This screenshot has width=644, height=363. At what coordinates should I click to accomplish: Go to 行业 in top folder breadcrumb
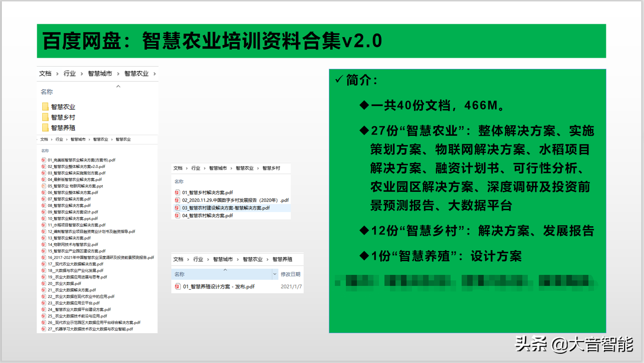(70, 73)
